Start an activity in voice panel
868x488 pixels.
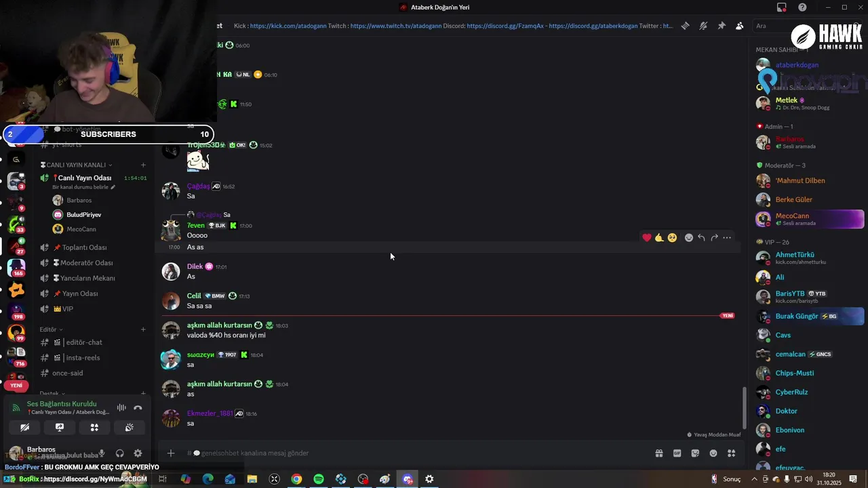[94, 428]
